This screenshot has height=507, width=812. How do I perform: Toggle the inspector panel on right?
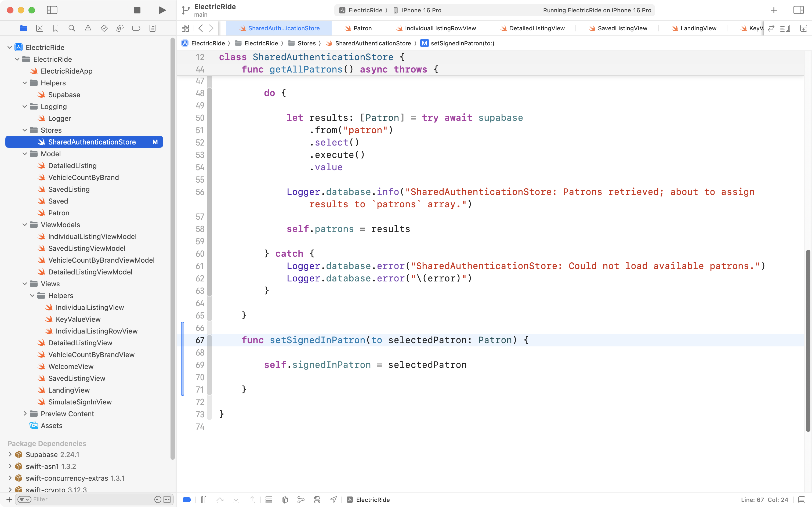(x=798, y=10)
